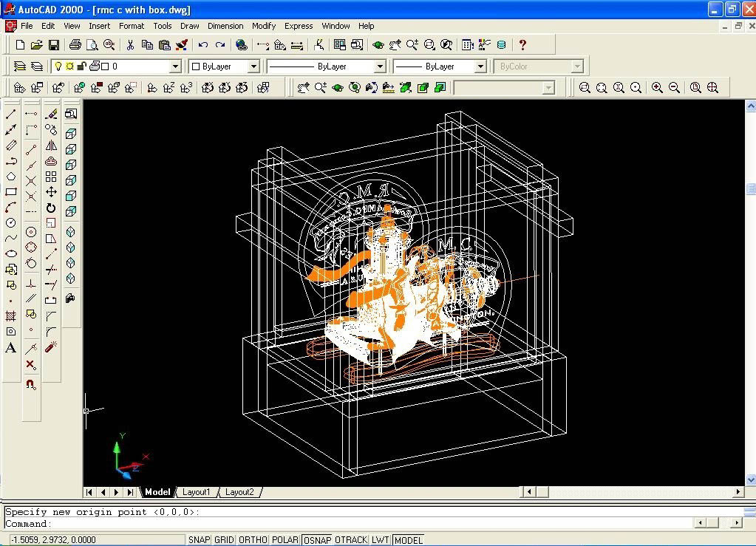Open the Modify menu
This screenshot has height=546, width=756.
pos(263,26)
